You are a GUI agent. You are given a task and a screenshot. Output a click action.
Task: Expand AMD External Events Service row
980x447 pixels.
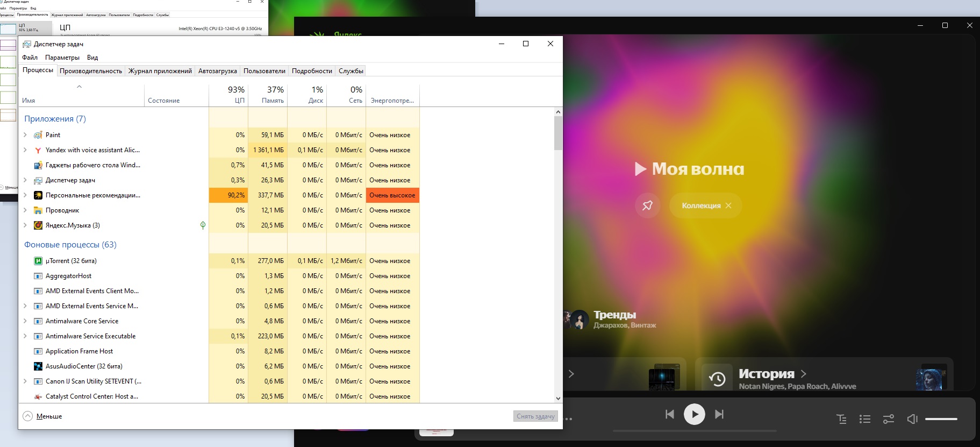click(25, 306)
